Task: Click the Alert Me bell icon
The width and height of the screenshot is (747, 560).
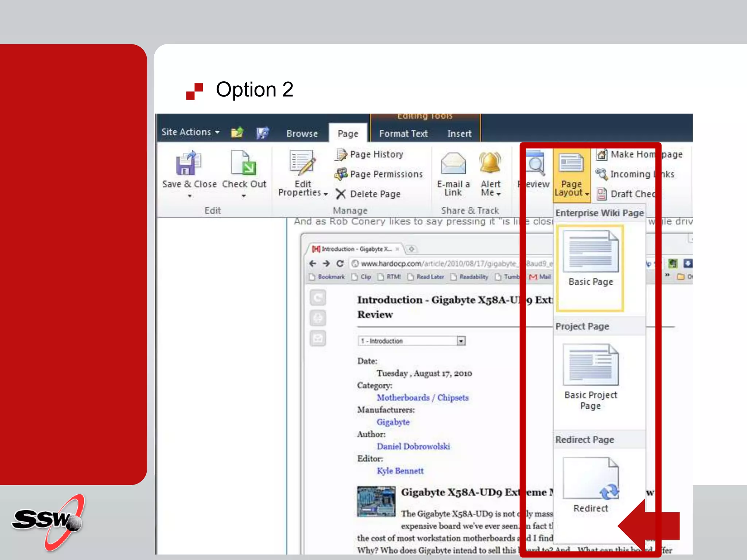Action: (x=490, y=163)
